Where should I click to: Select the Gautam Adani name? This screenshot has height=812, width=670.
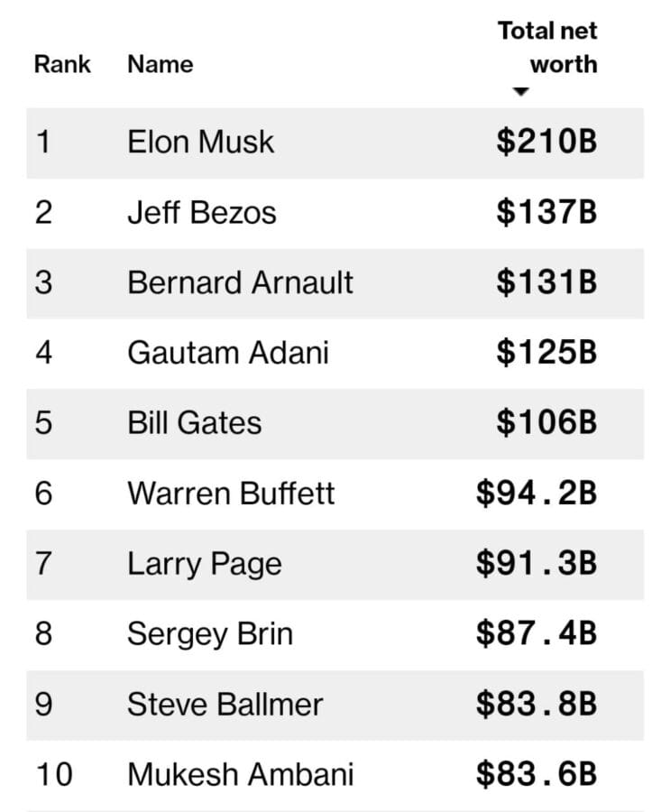(228, 353)
